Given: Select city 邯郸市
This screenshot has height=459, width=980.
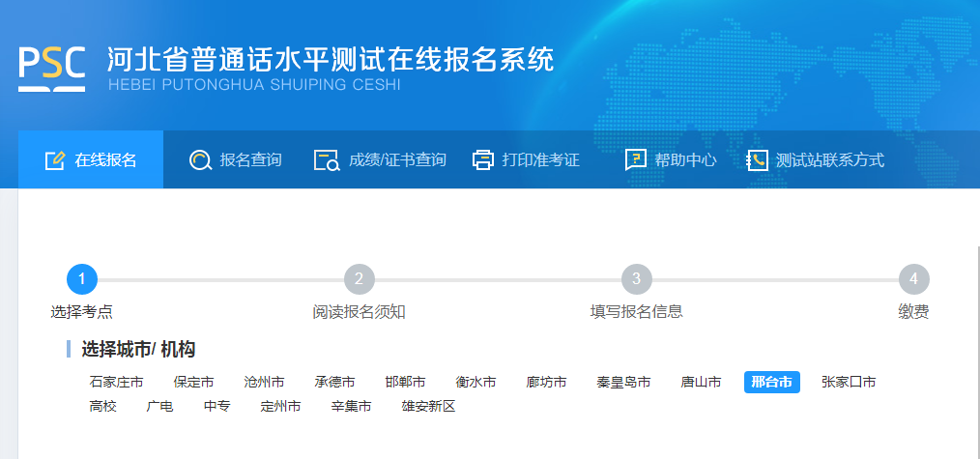Looking at the screenshot, I should click(x=406, y=383).
